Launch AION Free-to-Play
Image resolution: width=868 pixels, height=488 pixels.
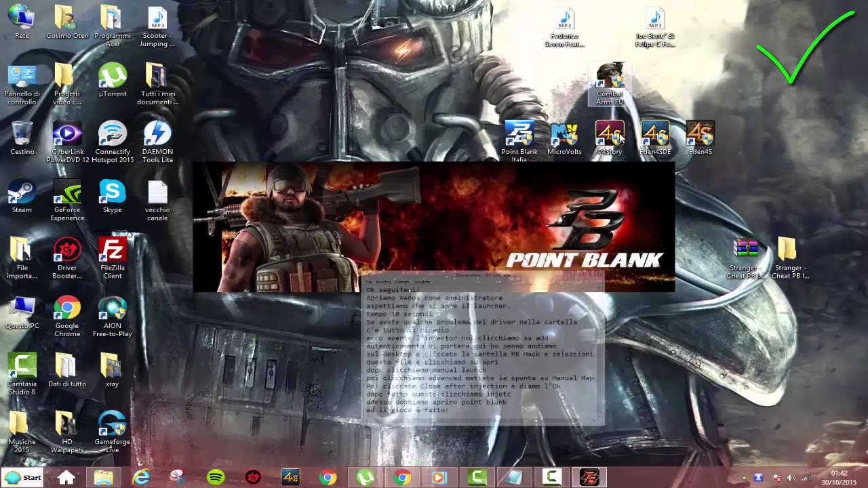(112, 316)
